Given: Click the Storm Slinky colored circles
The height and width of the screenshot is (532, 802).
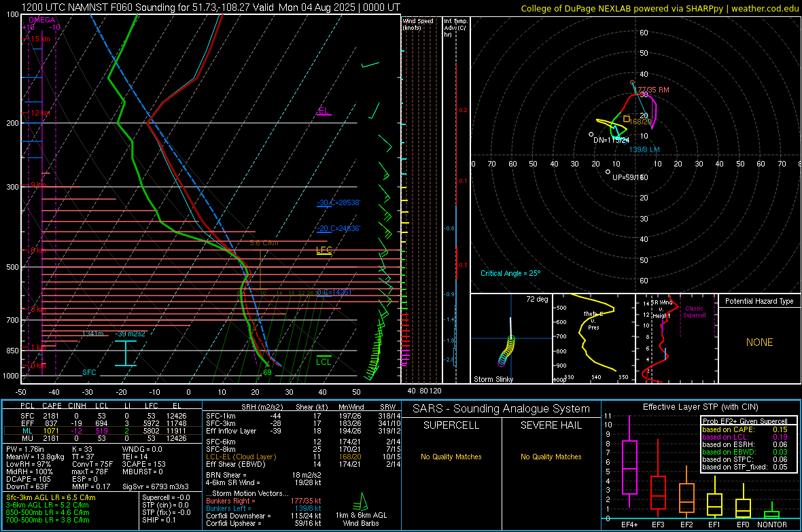Looking at the screenshot, I should [x=506, y=351].
